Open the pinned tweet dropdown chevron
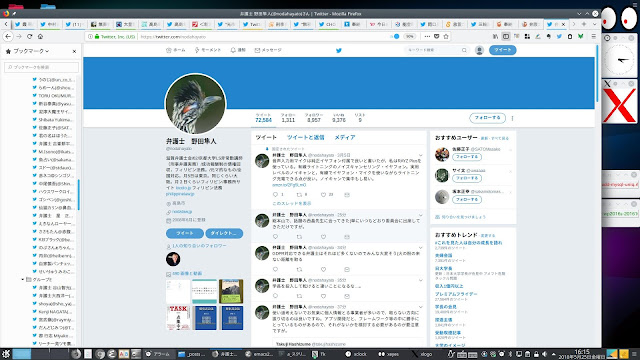 (x=420, y=156)
